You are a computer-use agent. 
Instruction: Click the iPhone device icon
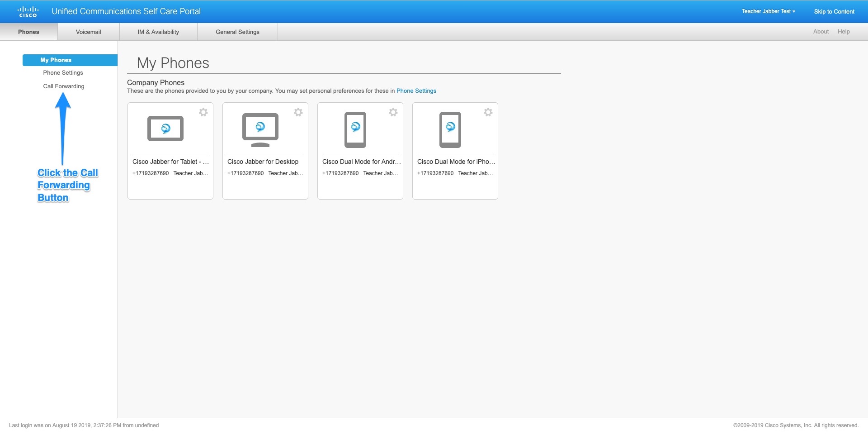[x=450, y=130]
